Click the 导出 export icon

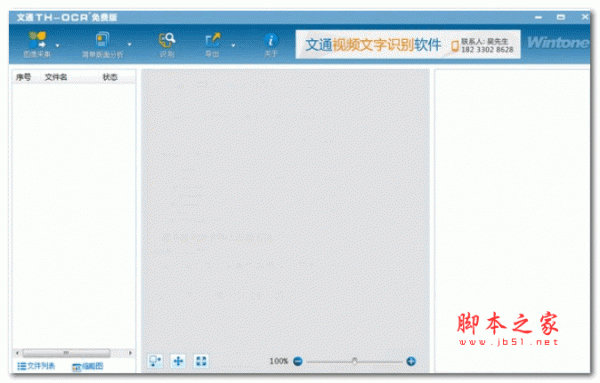[212, 45]
